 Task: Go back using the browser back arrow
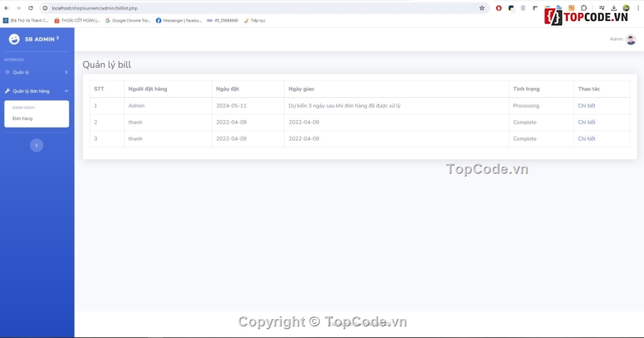pyautogui.click(x=7, y=8)
